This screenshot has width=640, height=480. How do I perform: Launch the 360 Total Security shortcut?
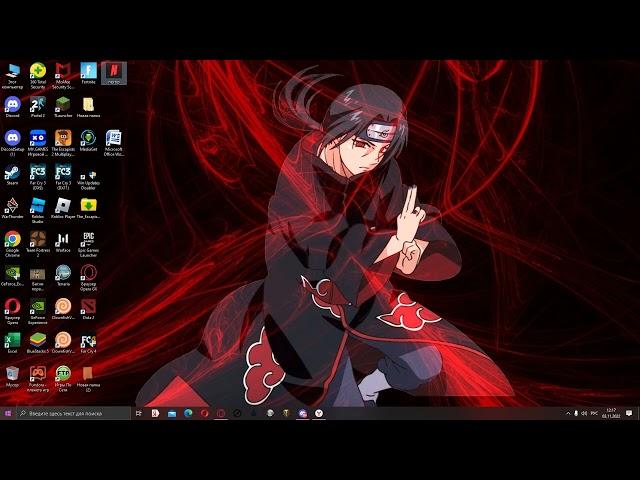pyautogui.click(x=38, y=76)
